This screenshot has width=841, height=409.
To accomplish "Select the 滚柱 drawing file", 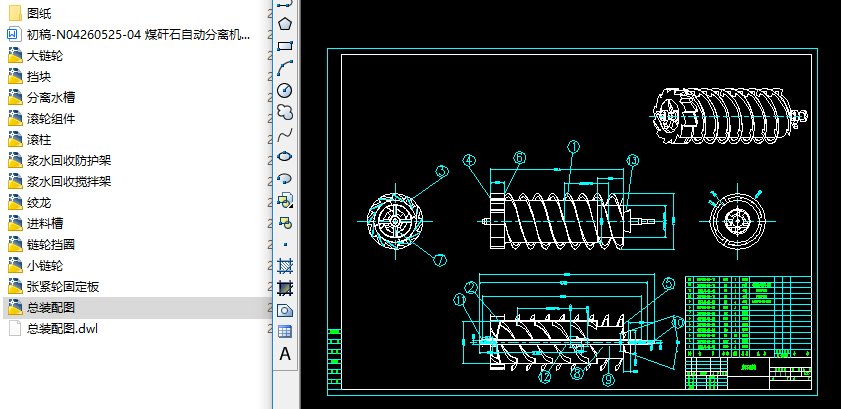I will [x=30, y=140].
